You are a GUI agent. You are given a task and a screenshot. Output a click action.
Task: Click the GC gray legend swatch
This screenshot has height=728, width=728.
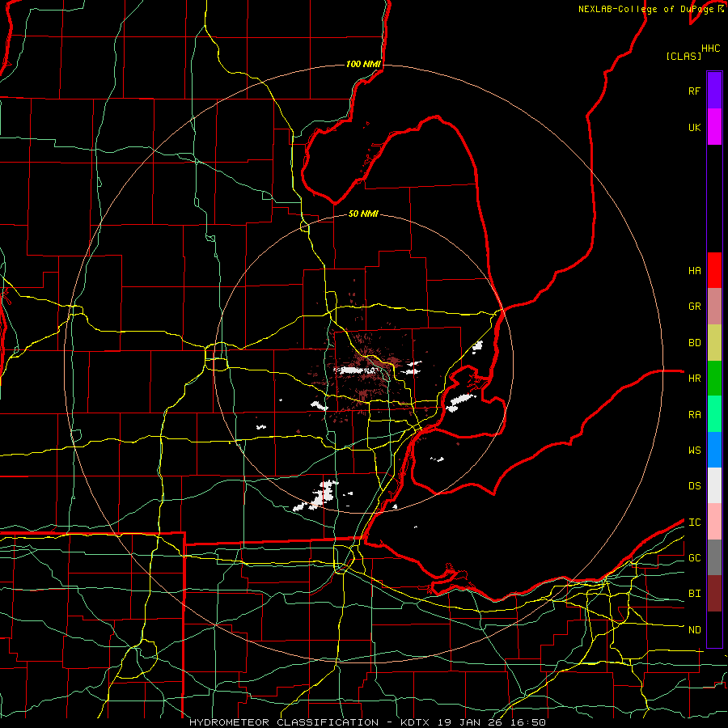pyautogui.click(x=714, y=557)
